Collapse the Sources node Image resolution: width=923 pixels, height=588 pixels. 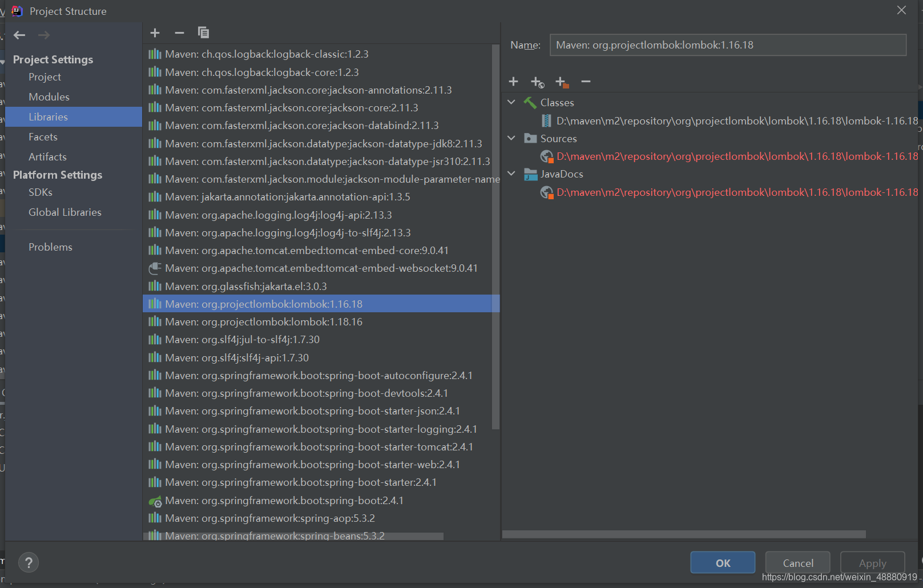[511, 138]
